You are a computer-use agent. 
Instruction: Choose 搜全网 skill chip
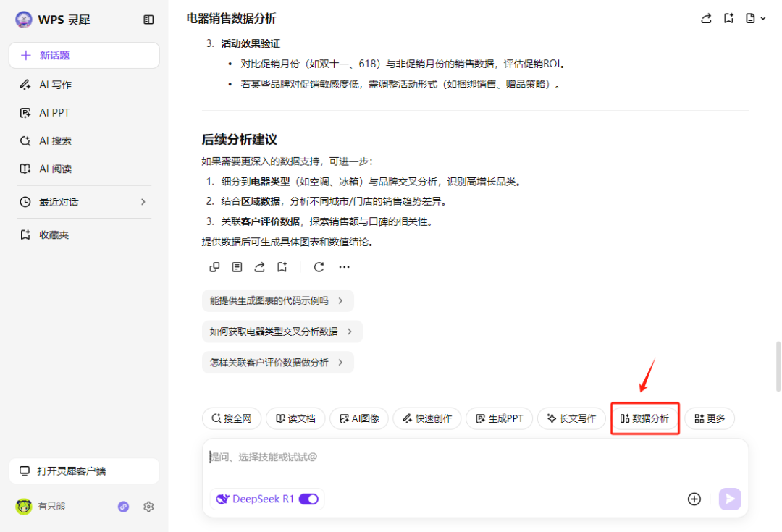coord(232,418)
